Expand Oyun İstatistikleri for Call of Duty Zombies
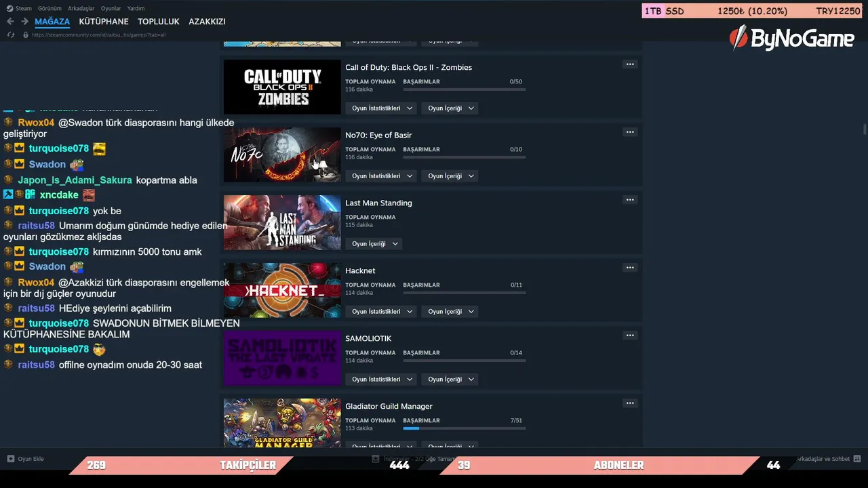Image resolution: width=868 pixels, height=488 pixels. 382,108
